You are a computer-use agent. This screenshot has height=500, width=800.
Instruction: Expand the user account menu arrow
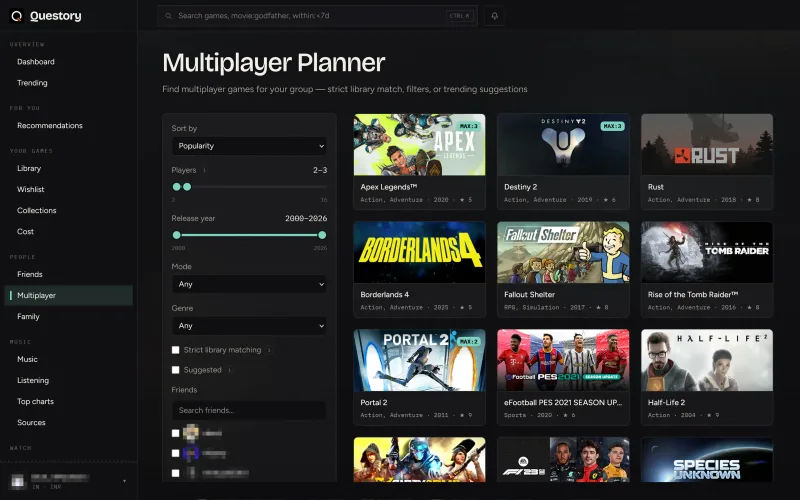124,481
